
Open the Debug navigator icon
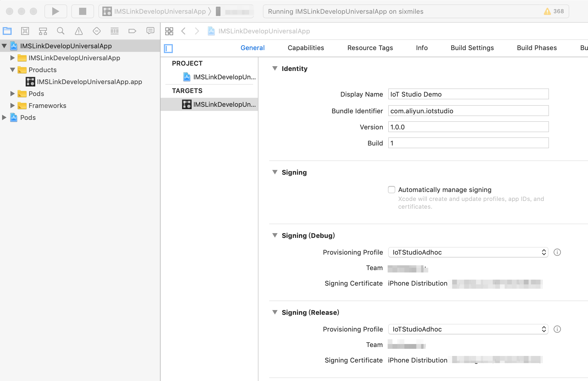pyautogui.click(x=115, y=31)
